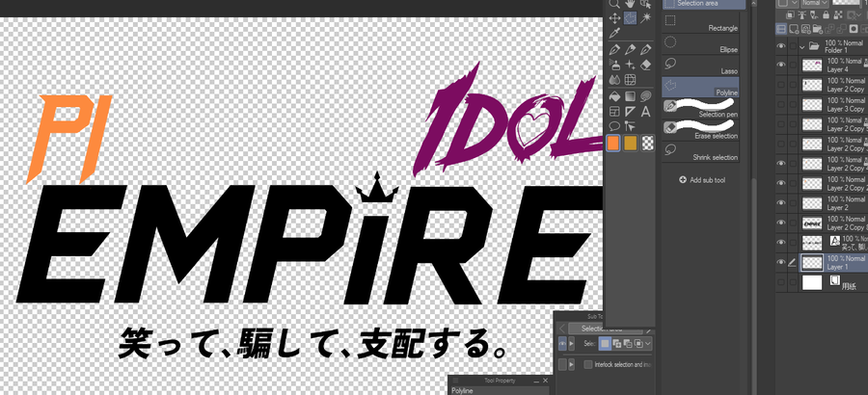Collapse Folder 1 with its chevron
The height and width of the screenshot is (395, 868).
click(x=801, y=46)
